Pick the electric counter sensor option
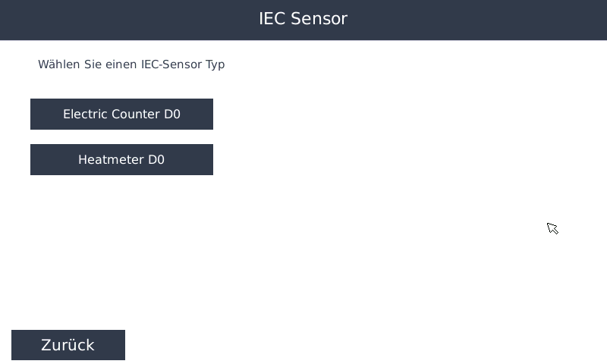 [x=121, y=115]
